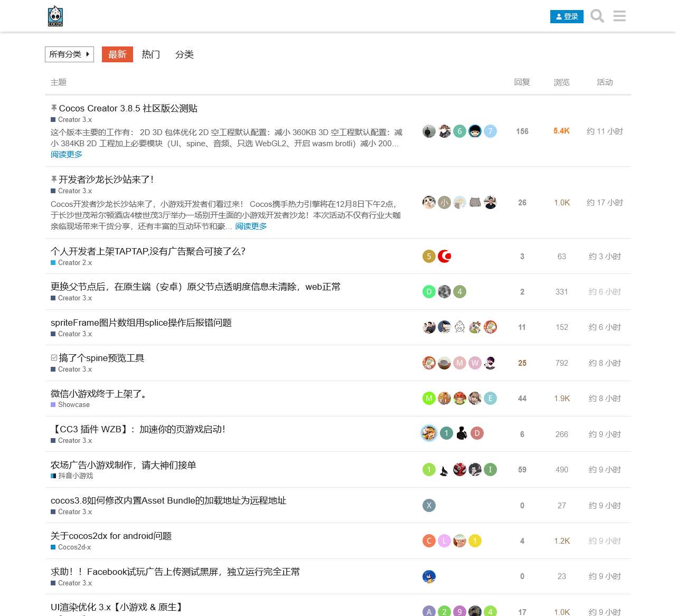Click the Cocos logo icon
Screen dimensions: 676x616
click(55, 16)
